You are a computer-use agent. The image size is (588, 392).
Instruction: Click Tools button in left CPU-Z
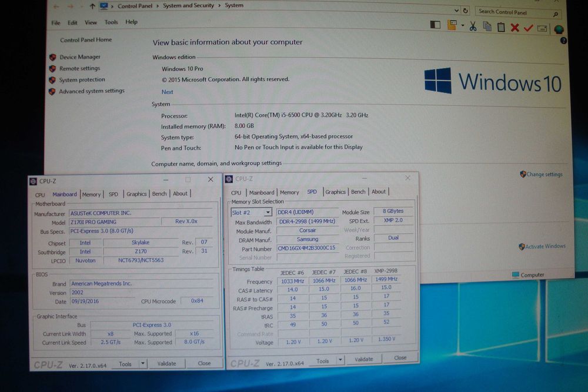click(x=125, y=364)
